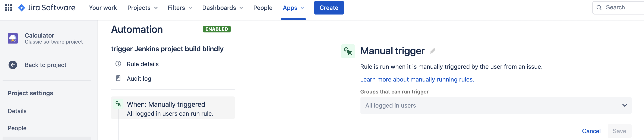The height and width of the screenshot is (140, 644).
Task: Click the Create button
Action: (329, 8)
